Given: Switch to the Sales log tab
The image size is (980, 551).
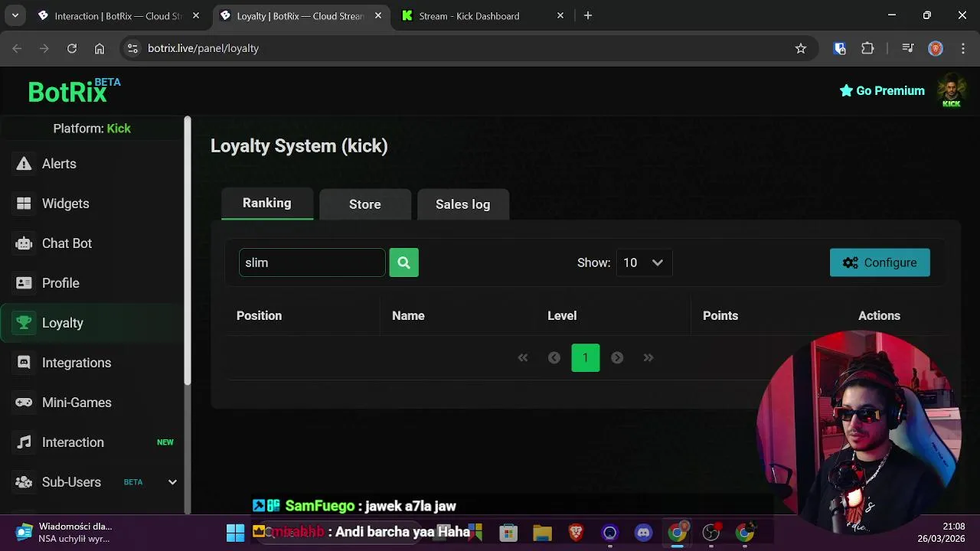Looking at the screenshot, I should point(463,204).
